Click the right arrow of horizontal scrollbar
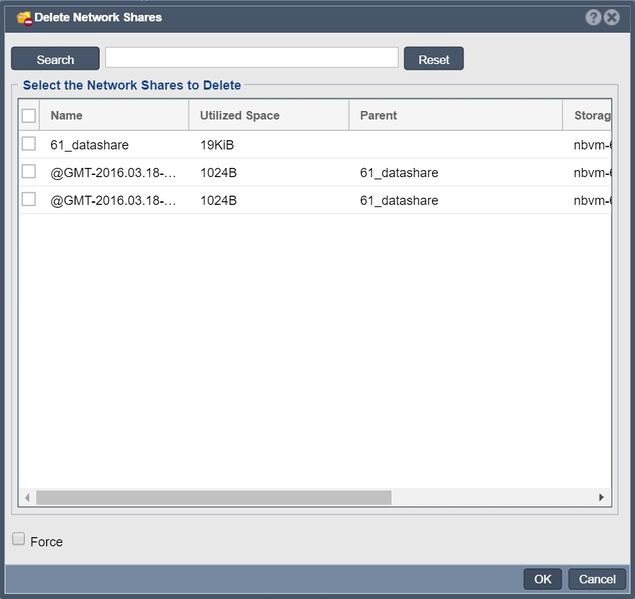The height and width of the screenshot is (599, 635). pyautogui.click(x=601, y=497)
